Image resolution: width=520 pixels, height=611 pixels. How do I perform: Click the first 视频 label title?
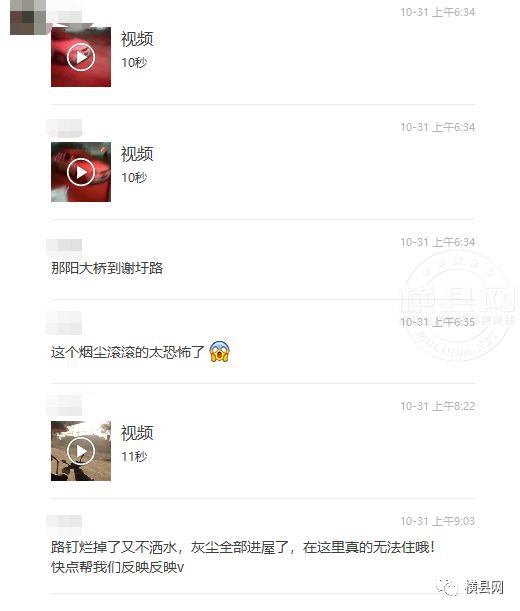[137, 39]
